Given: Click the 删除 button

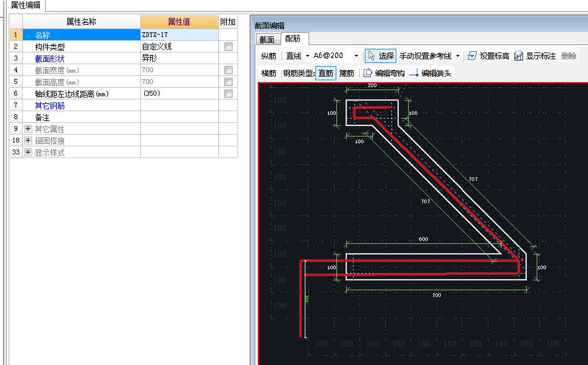Looking at the screenshot, I should pyautogui.click(x=568, y=56).
